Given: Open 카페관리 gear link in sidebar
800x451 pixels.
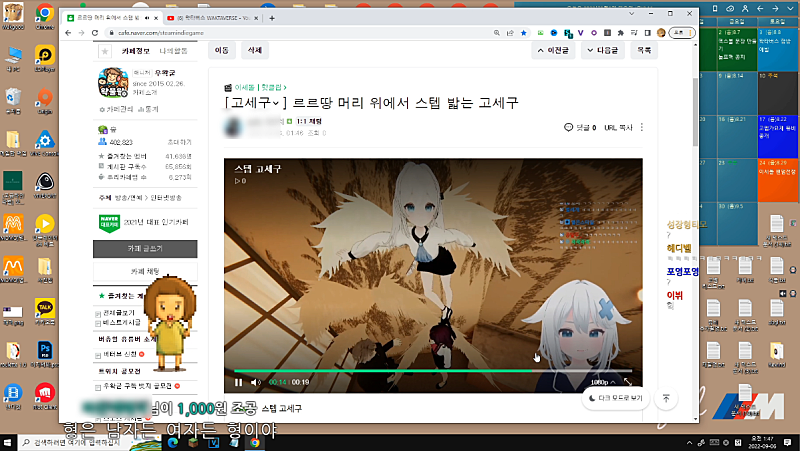Looking at the screenshot, I should click(116, 109).
